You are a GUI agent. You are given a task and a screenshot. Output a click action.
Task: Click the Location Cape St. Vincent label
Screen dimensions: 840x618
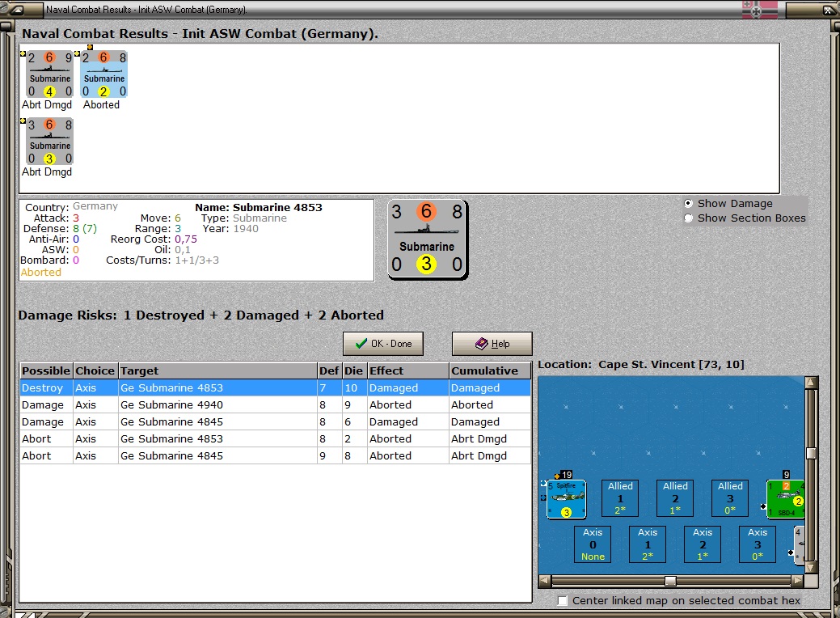[641, 365]
